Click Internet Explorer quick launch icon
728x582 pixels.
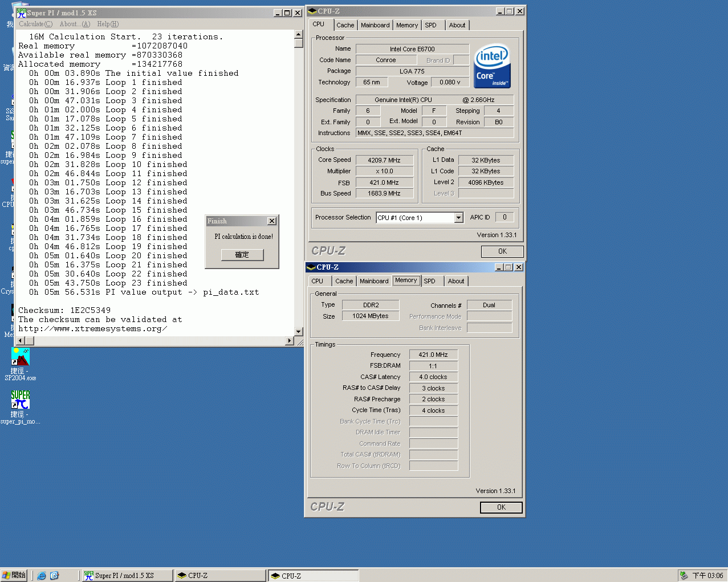tap(42, 576)
